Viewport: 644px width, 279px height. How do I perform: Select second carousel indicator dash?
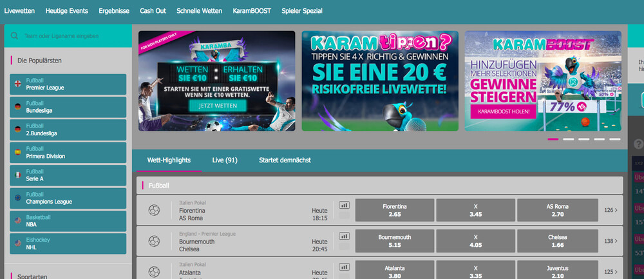click(569, 139)
